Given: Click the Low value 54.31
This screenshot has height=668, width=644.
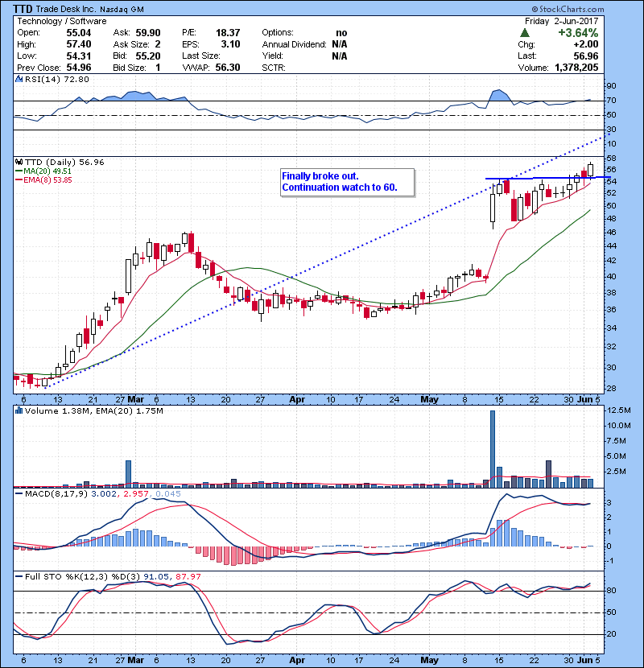Looking at the screenshot, I should click(x=79, y=56).
